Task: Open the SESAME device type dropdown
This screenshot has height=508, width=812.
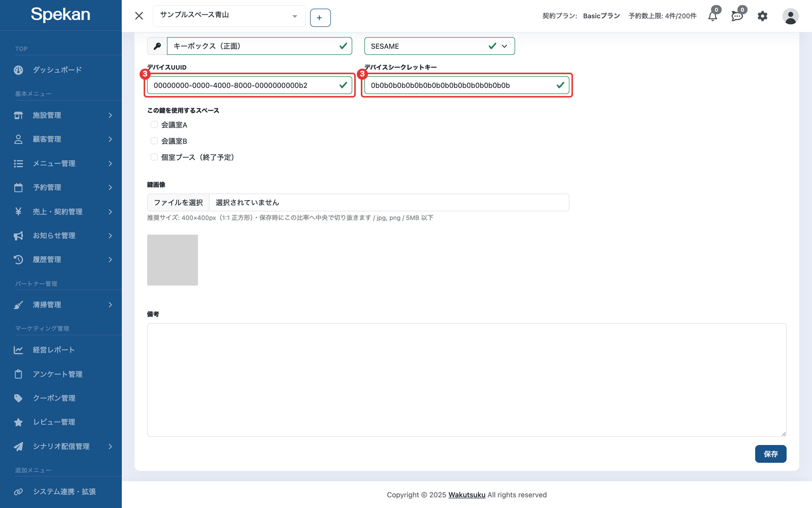Action: (439, 46)
